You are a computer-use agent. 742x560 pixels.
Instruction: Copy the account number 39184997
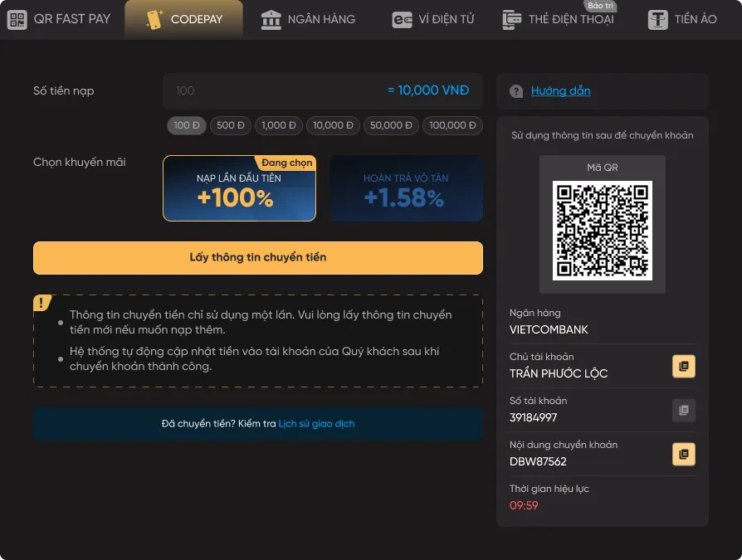coord(683,410)
